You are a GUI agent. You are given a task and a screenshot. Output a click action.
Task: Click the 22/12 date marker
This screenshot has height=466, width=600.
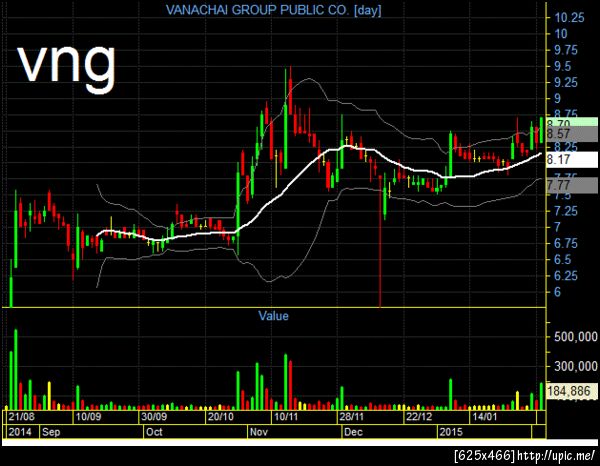pyautogui.click(x=419, y=417)
